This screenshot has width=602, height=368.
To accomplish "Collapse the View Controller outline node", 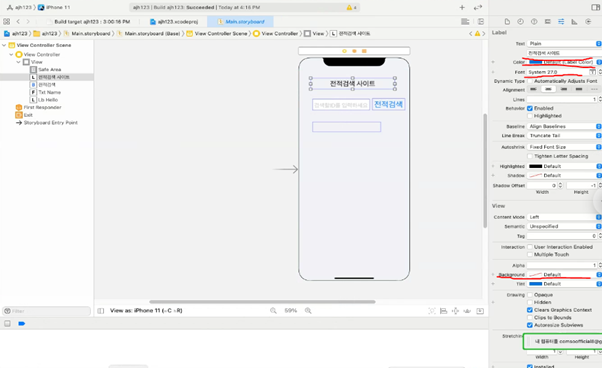I will point(11,54).
